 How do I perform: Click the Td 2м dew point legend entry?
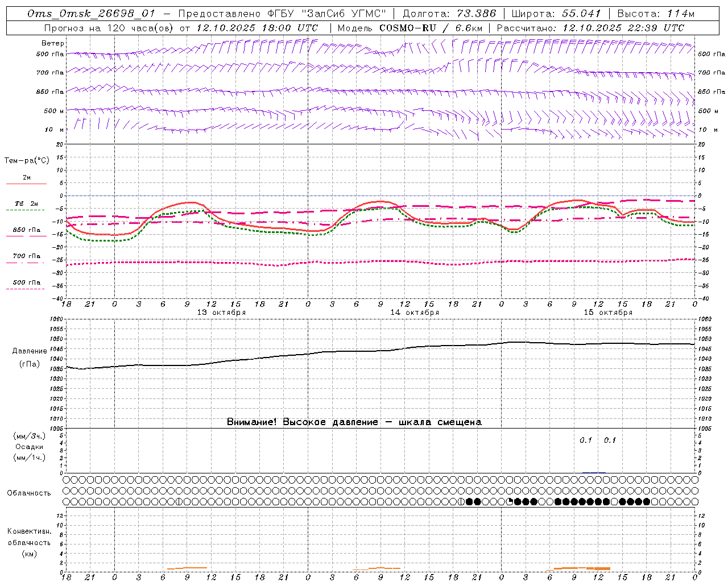(26, 203)
